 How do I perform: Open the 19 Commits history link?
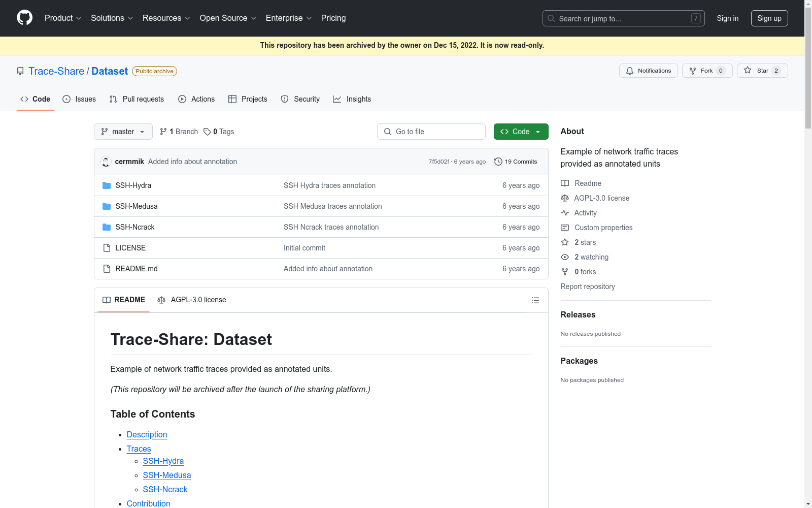[516, 162]
